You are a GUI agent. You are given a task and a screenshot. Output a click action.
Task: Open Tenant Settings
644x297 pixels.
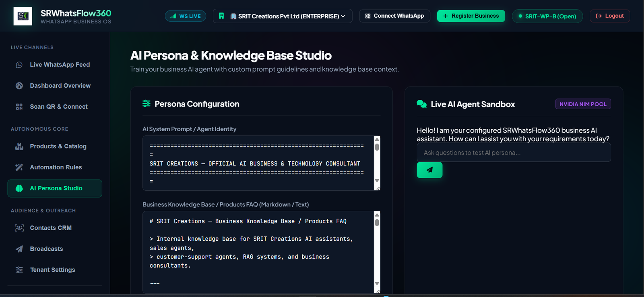[55, 270]
